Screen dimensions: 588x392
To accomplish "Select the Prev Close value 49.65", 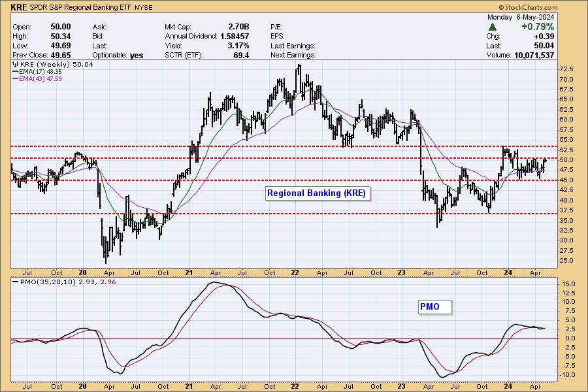I will tap(61, 55).
